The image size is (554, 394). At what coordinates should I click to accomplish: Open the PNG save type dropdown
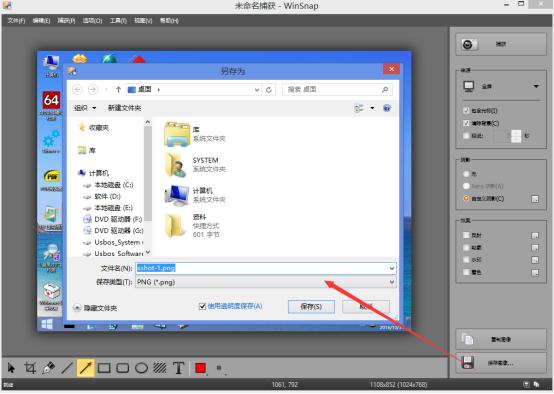point(392,282)
